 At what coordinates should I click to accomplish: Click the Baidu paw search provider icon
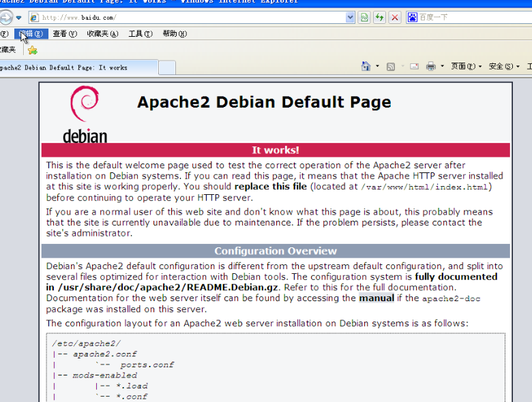(412, 17)
